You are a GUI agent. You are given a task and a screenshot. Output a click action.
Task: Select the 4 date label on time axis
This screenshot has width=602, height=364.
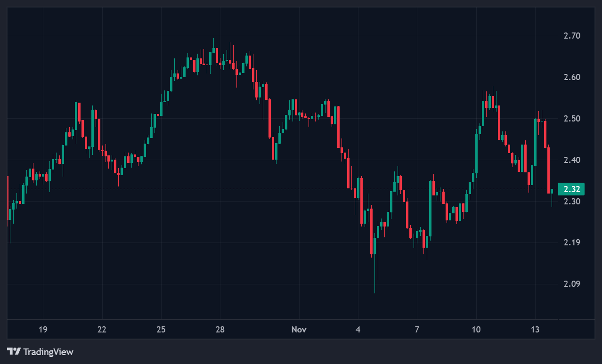[x=358, y=330]
